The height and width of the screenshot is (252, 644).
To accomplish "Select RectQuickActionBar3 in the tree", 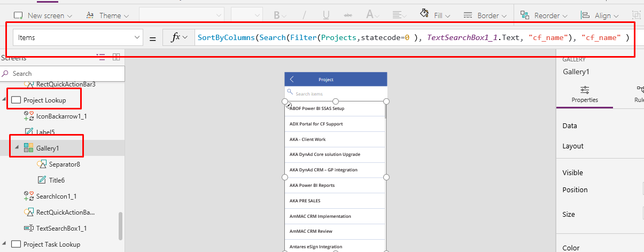I will pyautogui.click(x=66, y=84).
